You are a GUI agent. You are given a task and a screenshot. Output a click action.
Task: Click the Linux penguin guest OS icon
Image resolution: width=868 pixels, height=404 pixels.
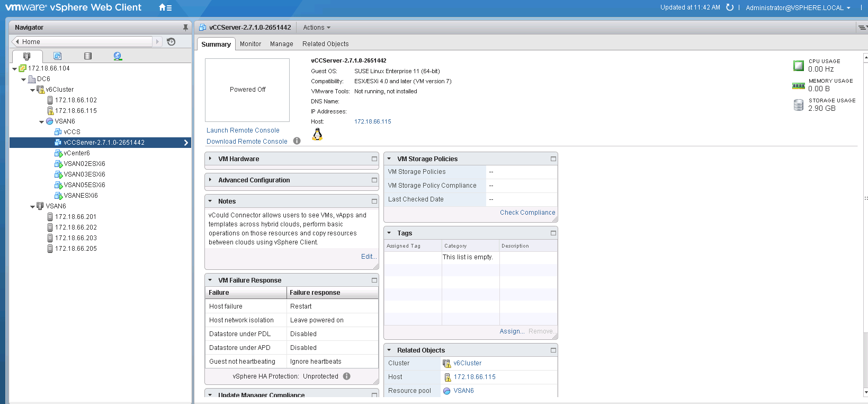[317, 134]
